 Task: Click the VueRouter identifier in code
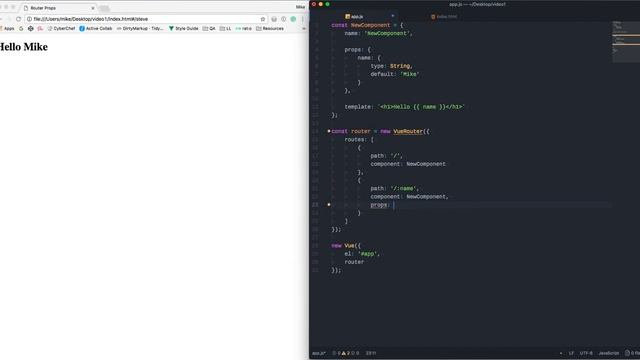[x=408, y=131]
